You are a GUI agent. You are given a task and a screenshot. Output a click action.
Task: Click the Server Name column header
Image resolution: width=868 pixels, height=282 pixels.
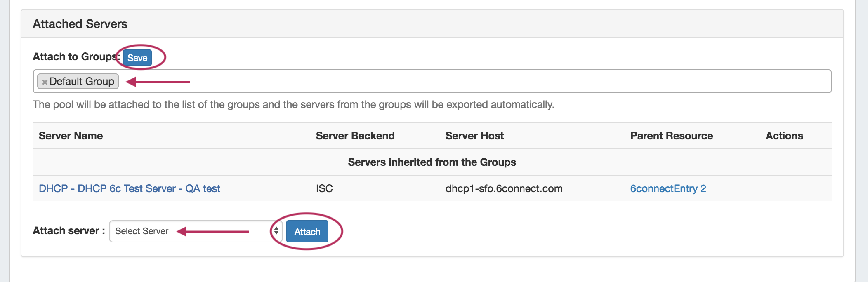[71, 136]
